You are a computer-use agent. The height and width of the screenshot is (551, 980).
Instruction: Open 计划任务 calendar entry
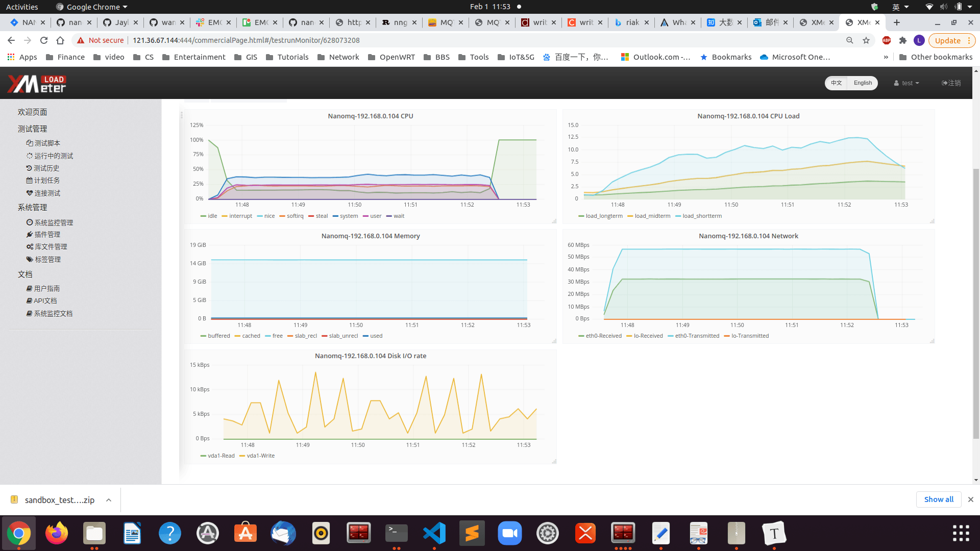pos(46,181)
